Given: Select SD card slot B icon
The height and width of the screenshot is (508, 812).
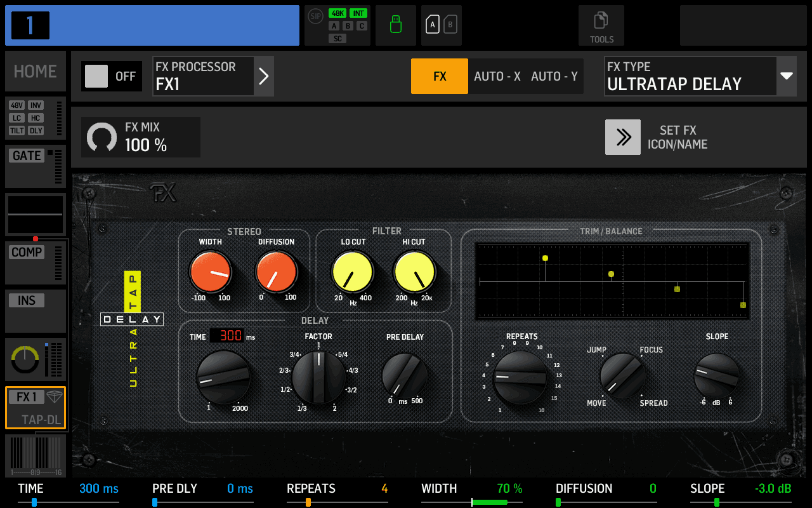Looking at the screenshot, I should pos(450,25).
